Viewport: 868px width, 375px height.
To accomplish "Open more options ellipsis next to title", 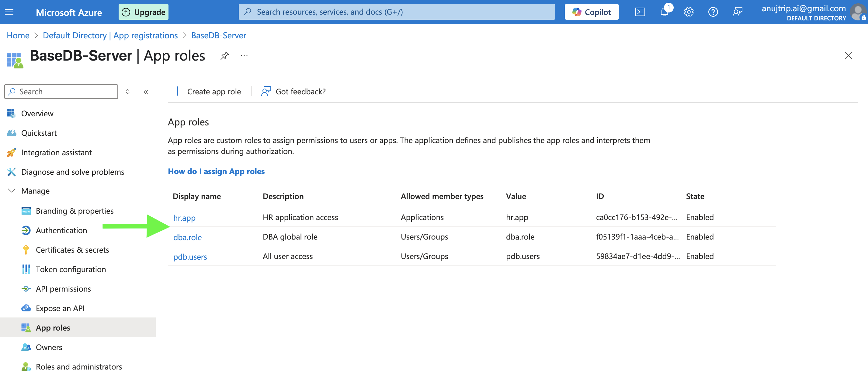I will pyautogui.click(x=244, y=56).
